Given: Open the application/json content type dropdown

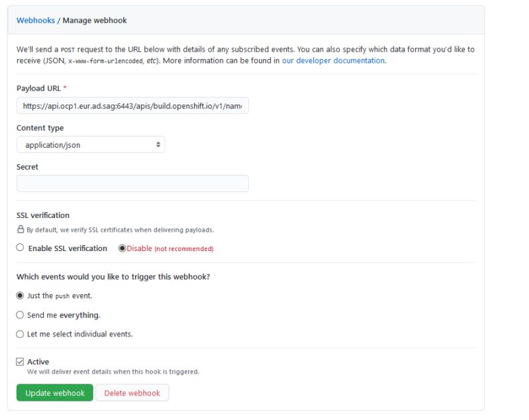Looking at the screenshot, I should pyautogui.click(x=90, y=144).
